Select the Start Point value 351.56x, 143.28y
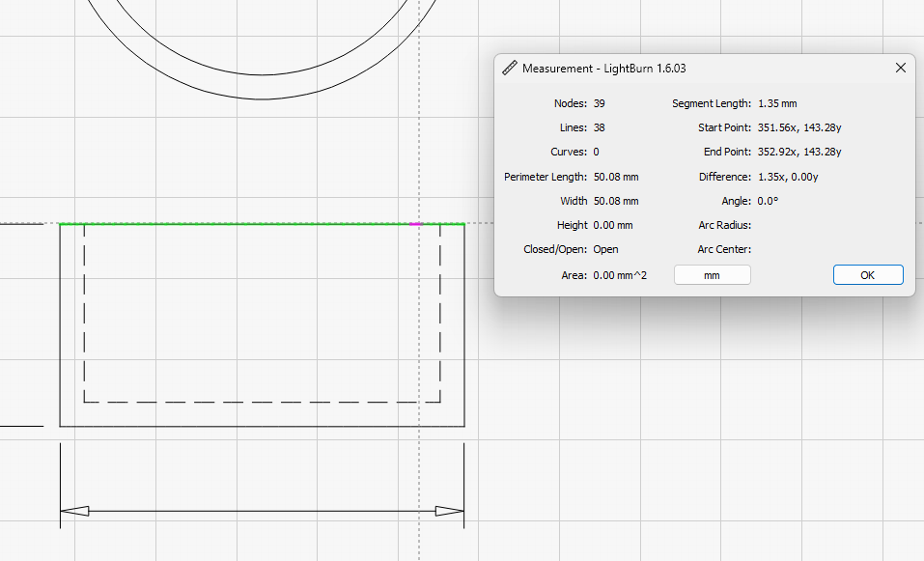This screenshot has height=561, width=924. tap(799, 127)
